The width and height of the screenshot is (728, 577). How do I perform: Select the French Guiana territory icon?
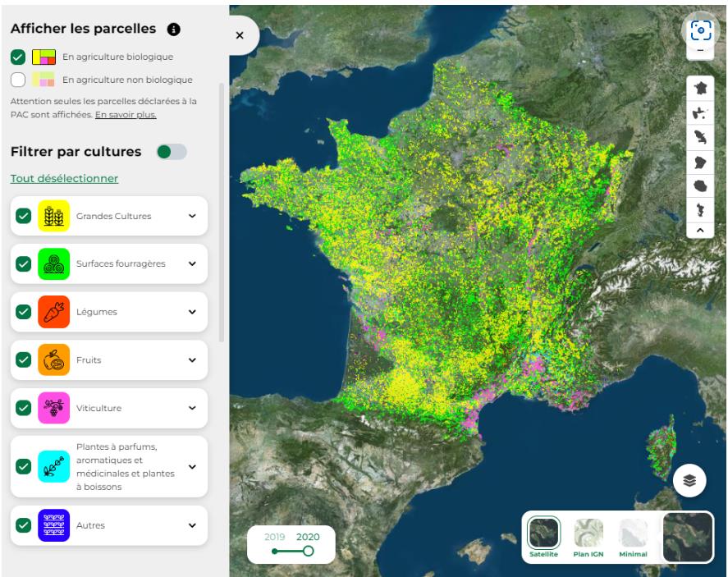(700, 162)
